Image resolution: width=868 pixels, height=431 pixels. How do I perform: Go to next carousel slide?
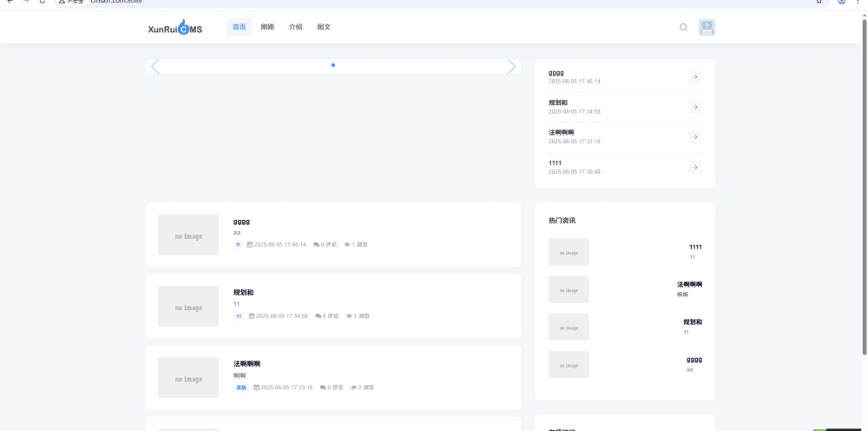pos(511,67)
